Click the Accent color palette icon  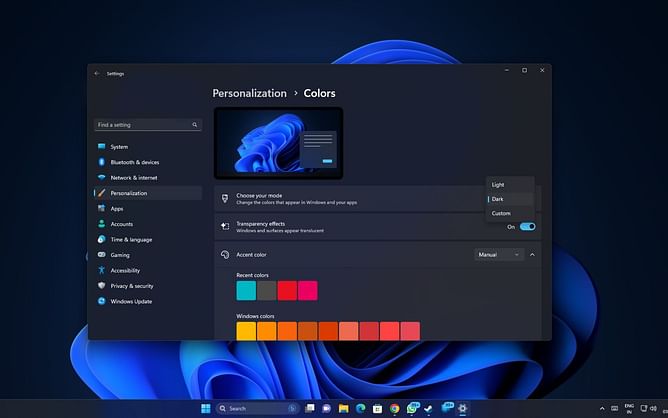click(225, 254)
